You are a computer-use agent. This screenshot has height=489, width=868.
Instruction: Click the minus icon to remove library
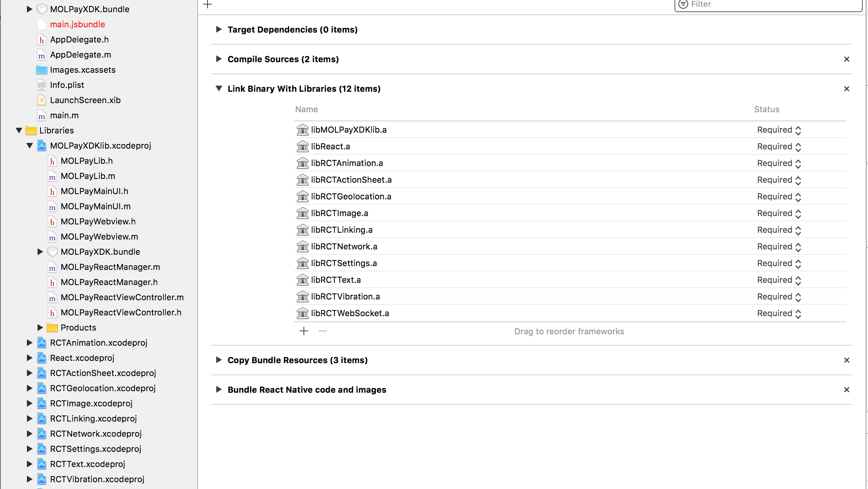tap(323, 331)
